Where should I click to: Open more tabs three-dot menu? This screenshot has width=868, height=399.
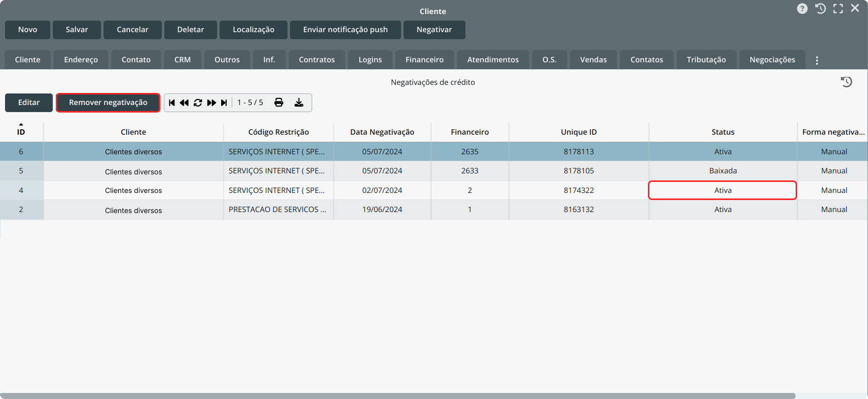pyautogui.click(x=817, y=60)
